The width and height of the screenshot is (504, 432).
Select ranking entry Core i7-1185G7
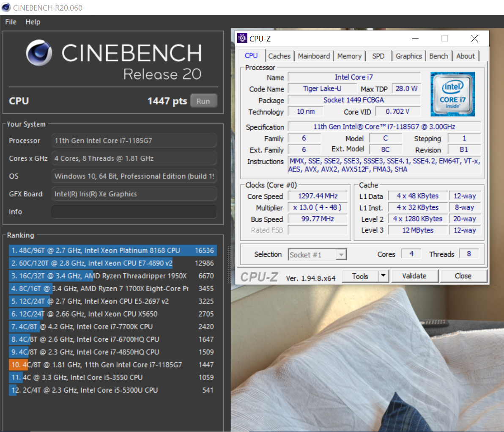(x=112, y=365)
